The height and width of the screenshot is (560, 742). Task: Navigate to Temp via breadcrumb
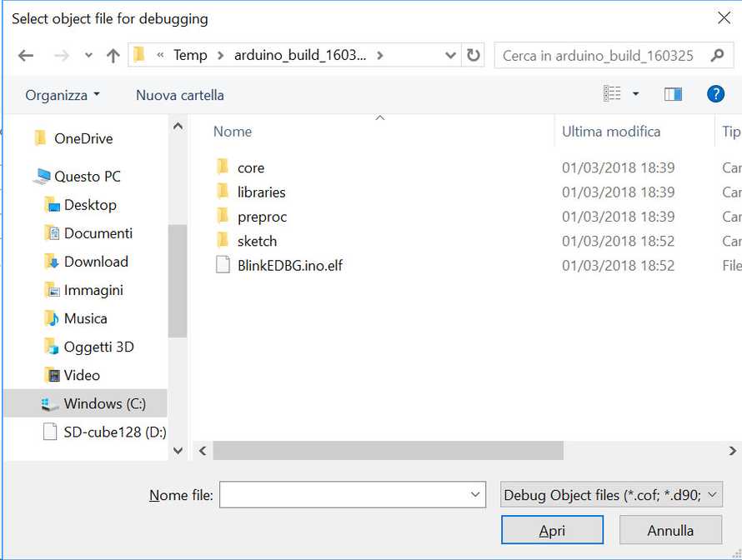click(191, 55)
